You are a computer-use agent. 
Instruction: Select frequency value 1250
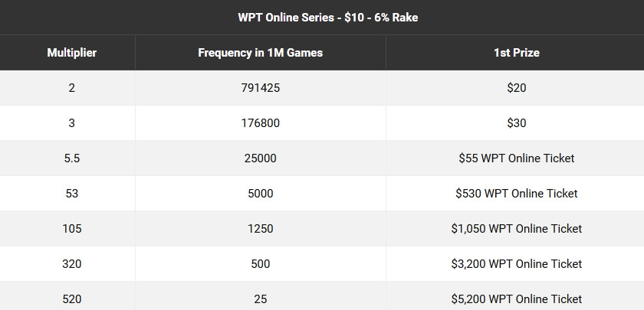(x=261, y=229)
